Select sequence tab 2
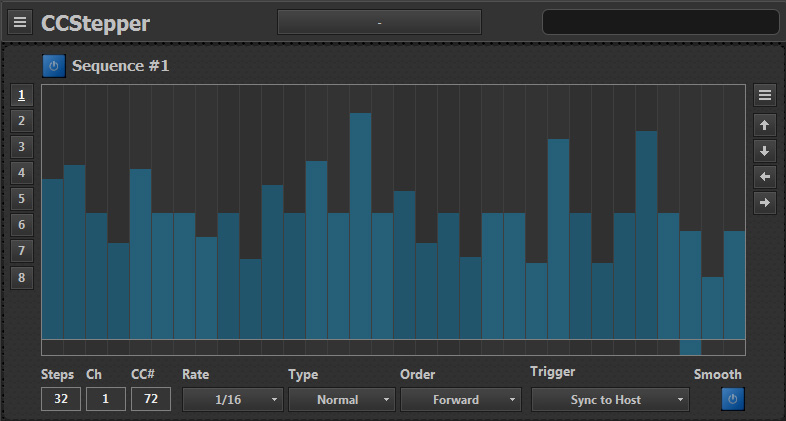The height and width of the screenshot is (421, 786). coord(22,121)
